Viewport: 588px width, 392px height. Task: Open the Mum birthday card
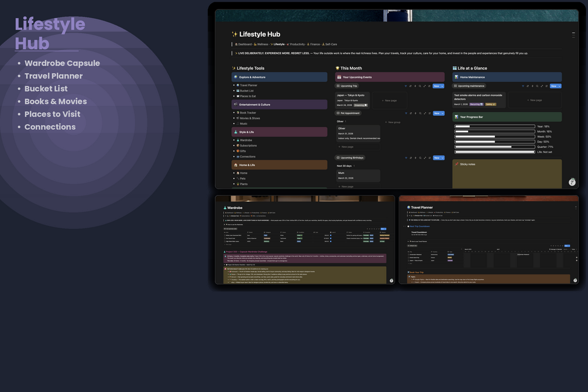358,176
